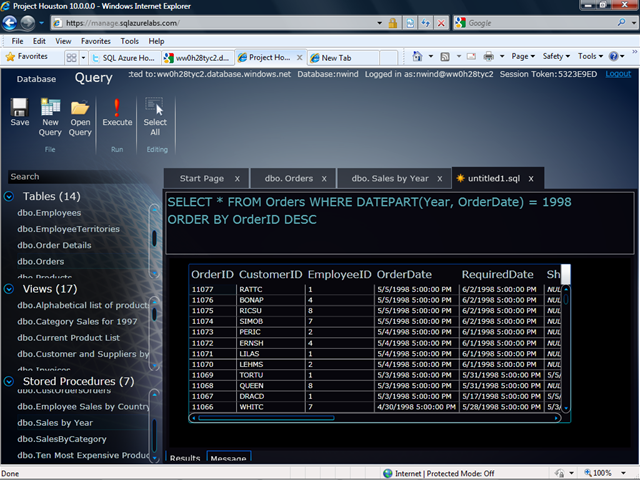Open the View menu
Viewport: 640px width, 480px height.
tap(63, 41)
